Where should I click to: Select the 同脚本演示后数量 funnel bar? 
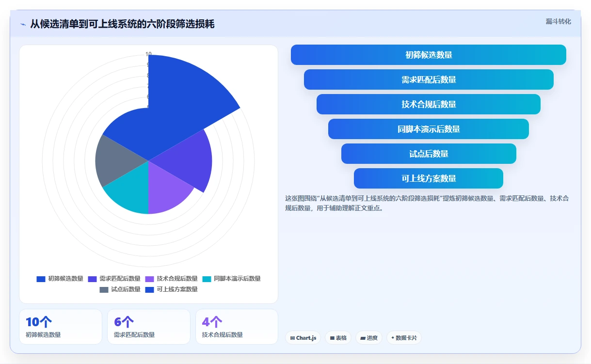point(429,129)
